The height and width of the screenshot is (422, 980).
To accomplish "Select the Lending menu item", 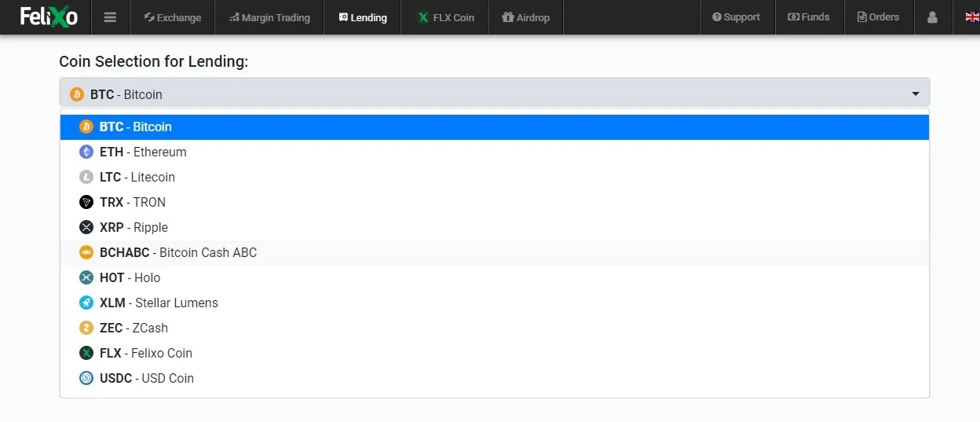I will 363,17.
